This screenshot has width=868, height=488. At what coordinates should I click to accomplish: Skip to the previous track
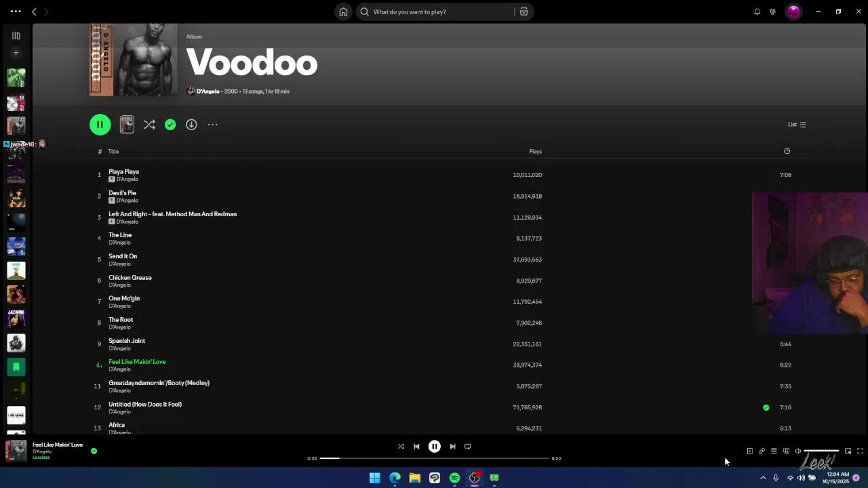click(416, 447)
